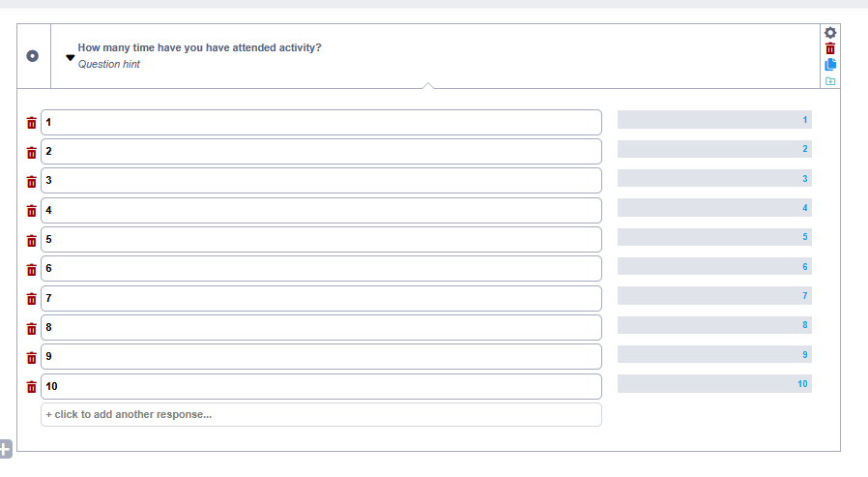This screenshot has width=868, height=477.
Task: Click add another response field
Action: point(321,415)
